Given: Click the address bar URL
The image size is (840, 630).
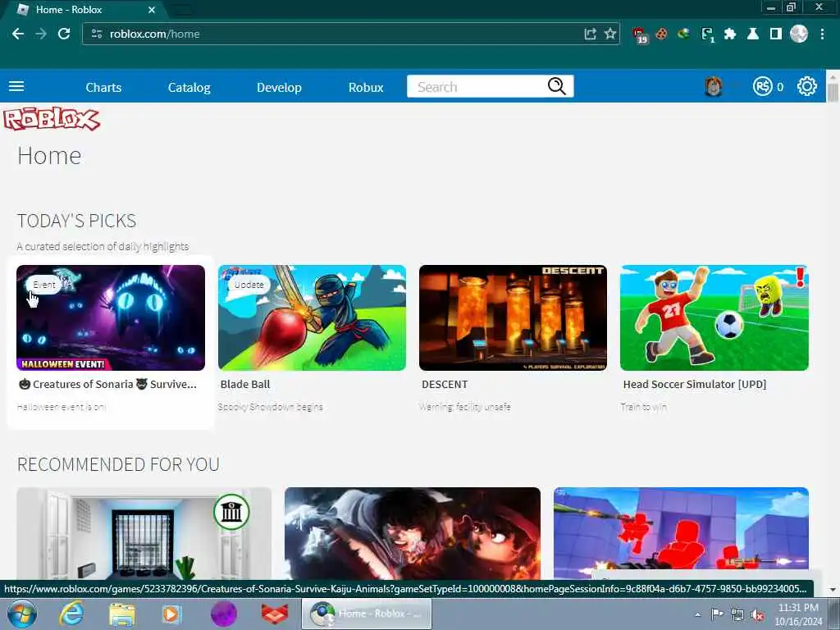Looking at the screenshot, I should tap(155, 34).
